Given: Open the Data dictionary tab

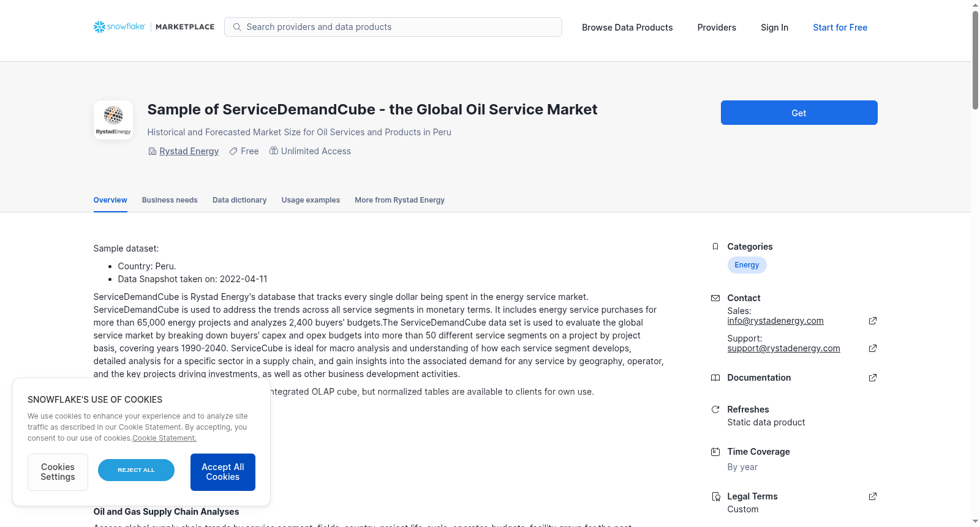Looking at the screenshot, I should [239, 200].
